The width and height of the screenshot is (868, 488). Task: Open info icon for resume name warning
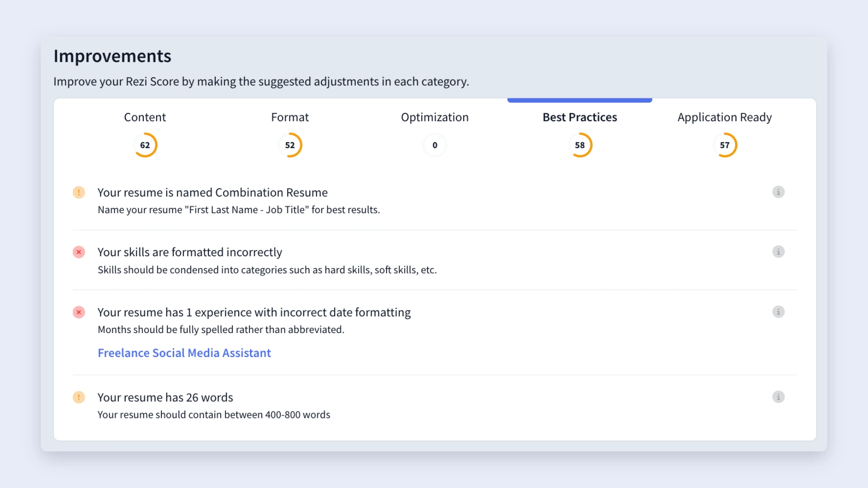[x=778, y=192]
